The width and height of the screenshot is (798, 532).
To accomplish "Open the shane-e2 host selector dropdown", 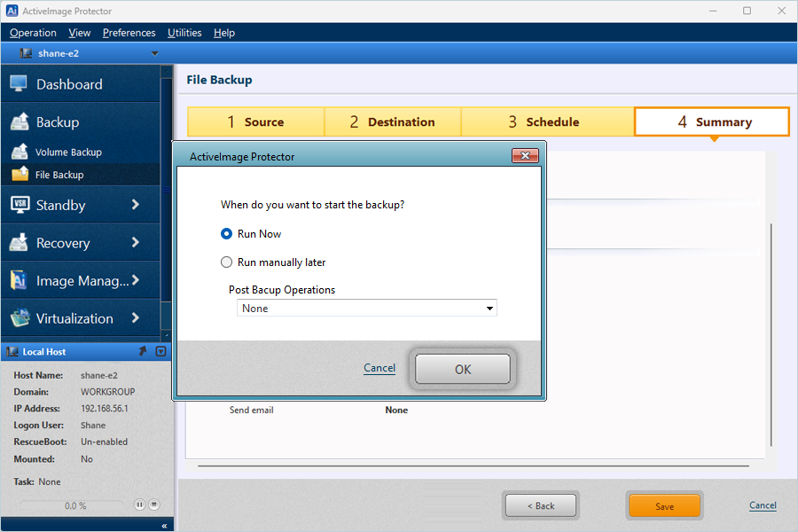I will pyautogui.click(x=154, y=53).
